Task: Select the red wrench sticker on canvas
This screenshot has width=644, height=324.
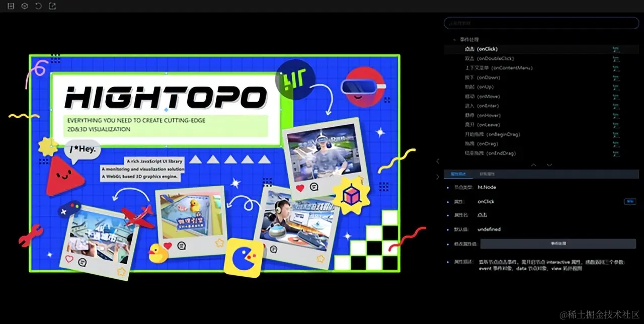Action: click(x=31, y=235)
